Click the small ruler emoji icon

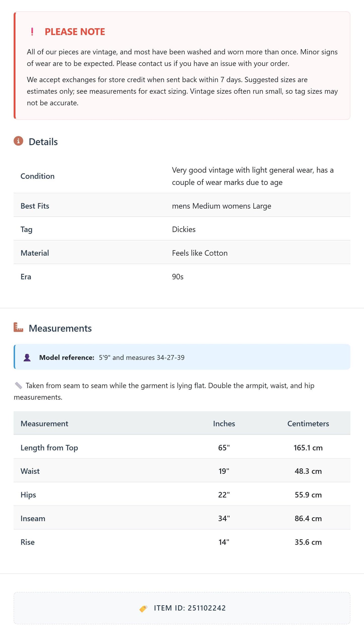18,385
